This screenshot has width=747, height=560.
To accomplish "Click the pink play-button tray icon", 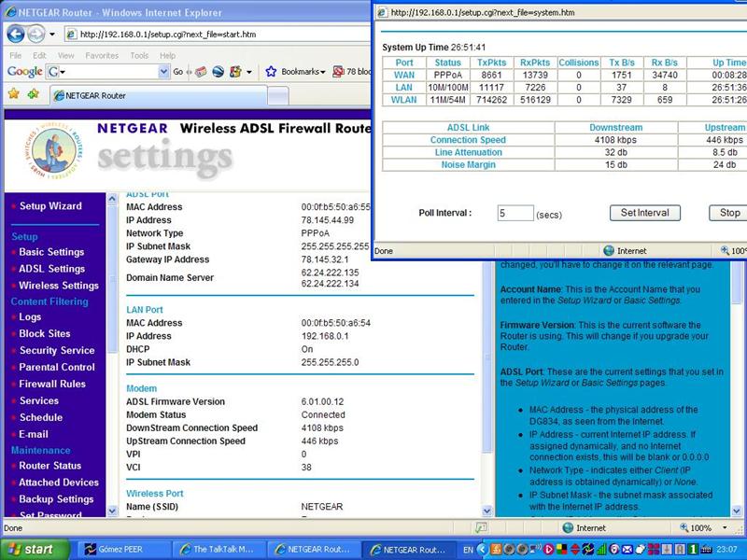I will (x=548, y=549).
